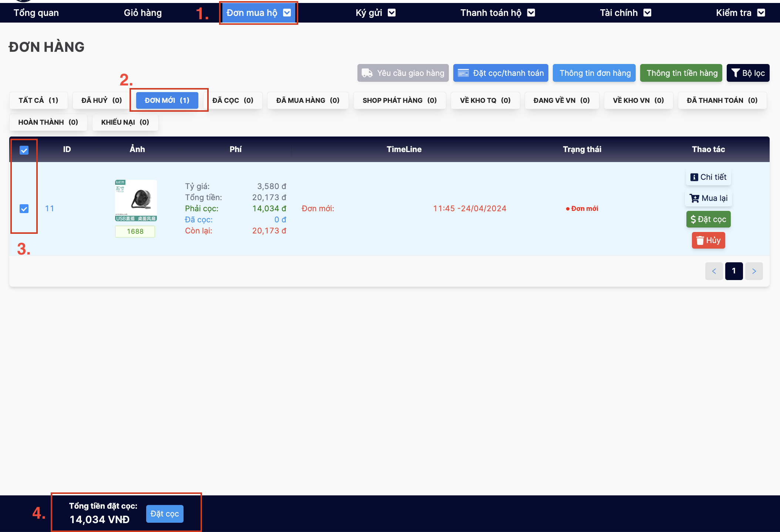This screenshot has width=780, height=532.
Task: Go to next page arrow
Action: (754, 271)
